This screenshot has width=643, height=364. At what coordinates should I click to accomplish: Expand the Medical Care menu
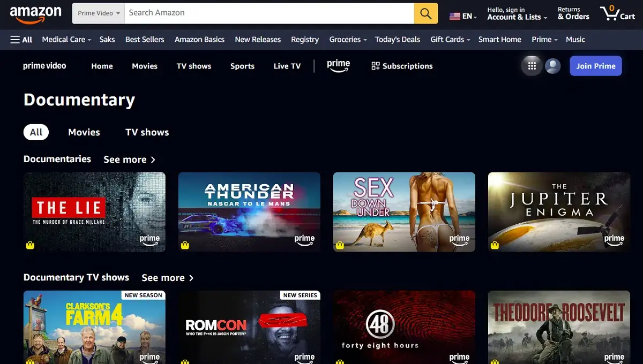[x=66, y=40]
